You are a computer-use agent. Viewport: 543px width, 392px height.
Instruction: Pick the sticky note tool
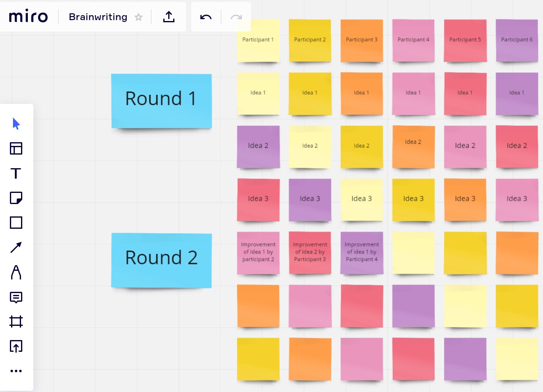tap(16, 198)
